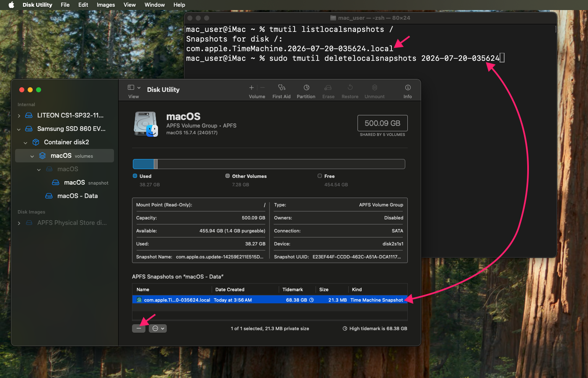Click the tidemark clock icon in snapshot row
Image resolution: width=588 pixels, height=378 pixels.
point(311,300)
